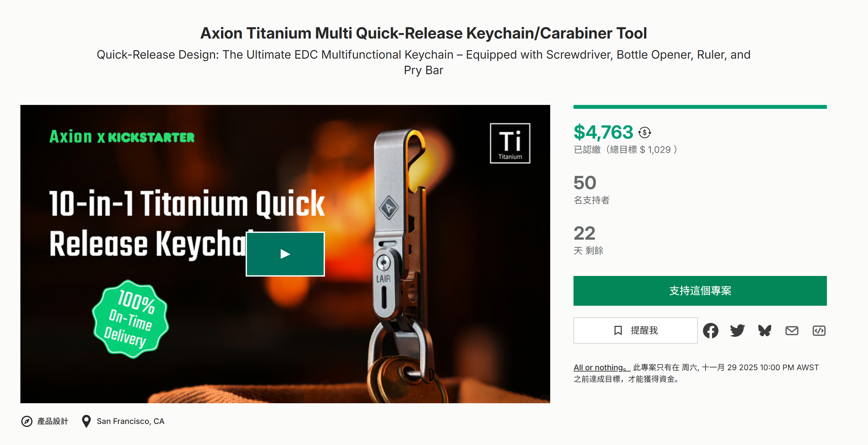Click the bookmark icon in 提醒我

[618, 330]
